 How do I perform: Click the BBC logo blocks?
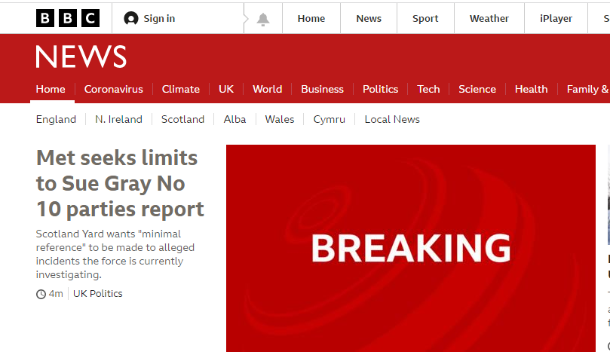coord(67,18)
